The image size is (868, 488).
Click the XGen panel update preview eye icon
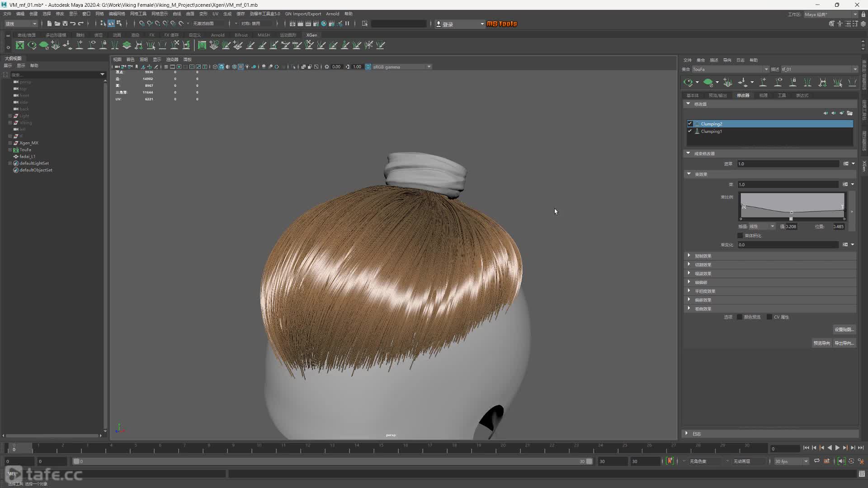click(688, 82)
